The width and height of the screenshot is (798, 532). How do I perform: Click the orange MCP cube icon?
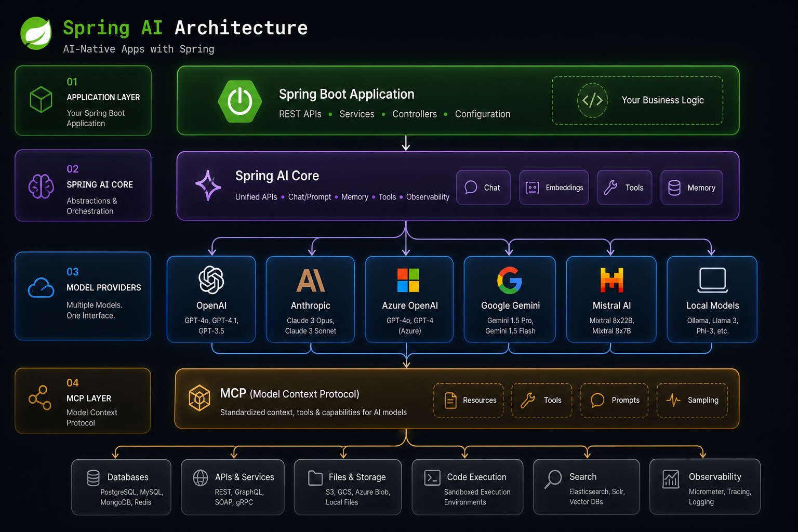click(199, 398)
